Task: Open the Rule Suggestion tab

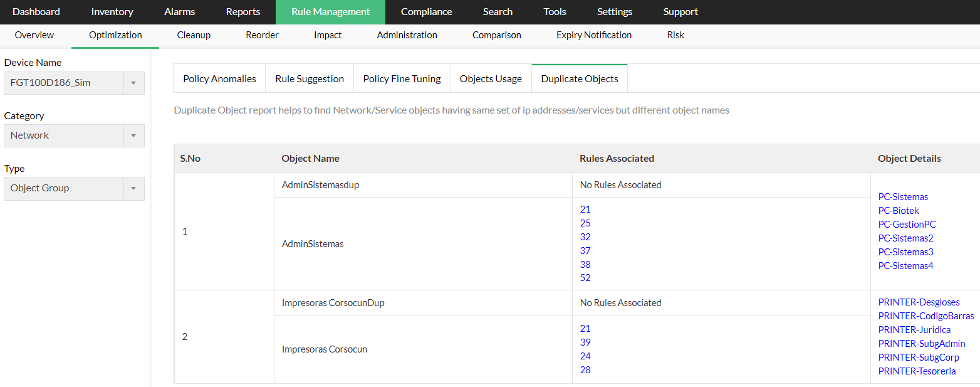Action: click(310, 78)
